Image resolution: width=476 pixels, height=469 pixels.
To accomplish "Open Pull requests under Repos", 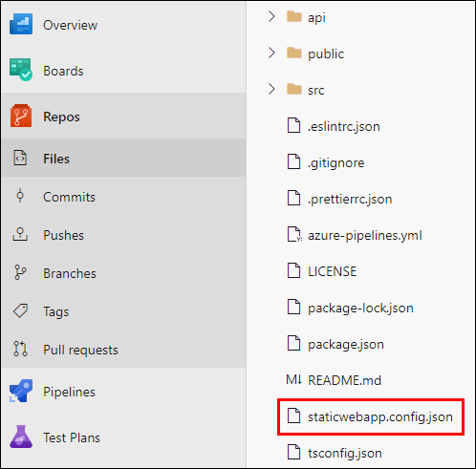I will coord(80,351).
